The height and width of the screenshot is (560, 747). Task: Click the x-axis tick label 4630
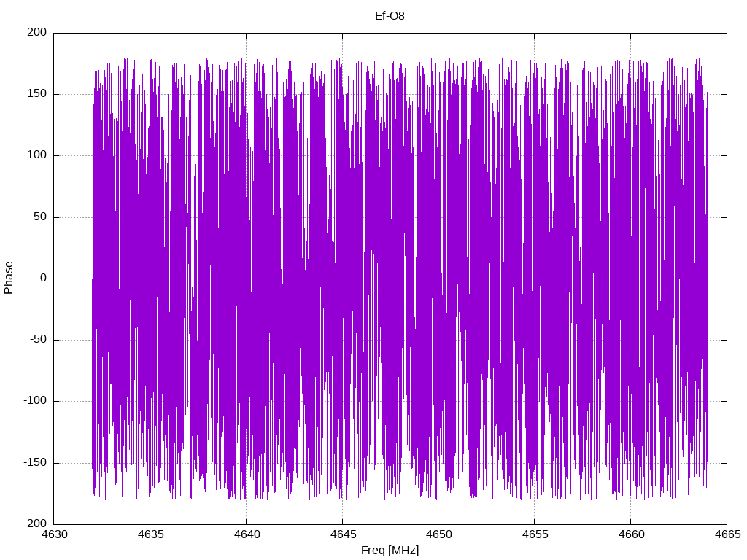[x=54, y=534]
